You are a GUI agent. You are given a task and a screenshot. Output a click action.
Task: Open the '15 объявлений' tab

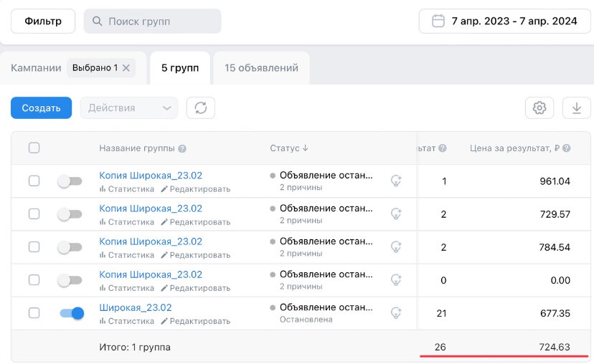pos(261,68)
